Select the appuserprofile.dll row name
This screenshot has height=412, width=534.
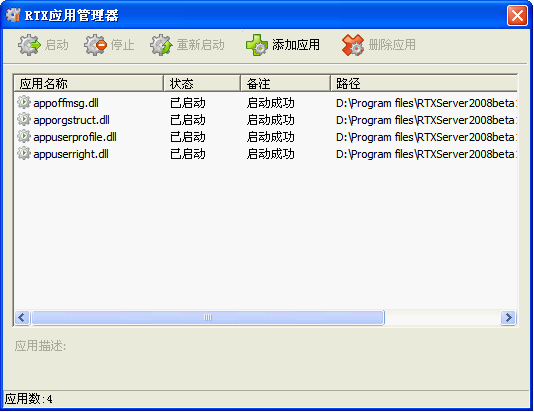tap(75, 137)
